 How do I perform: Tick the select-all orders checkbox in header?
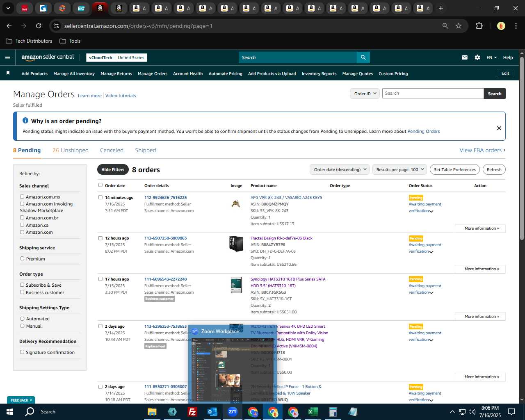[100, 185]
